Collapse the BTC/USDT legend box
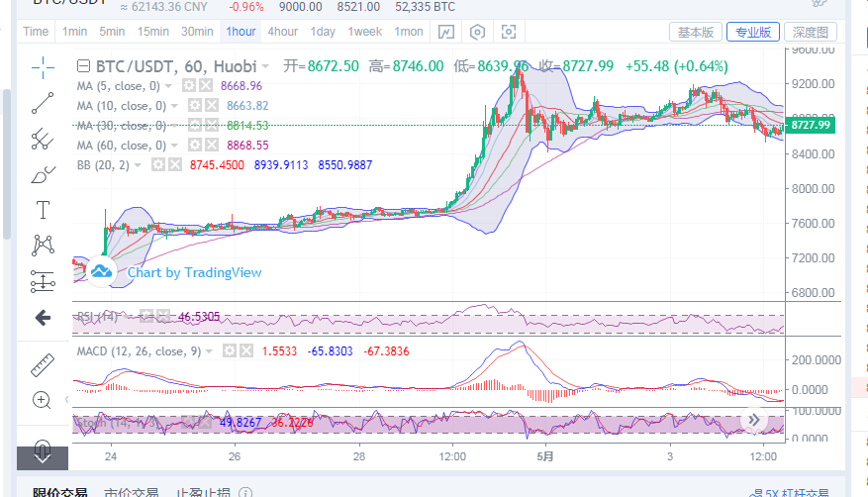868x497 pixels. [x=83, y=66]
